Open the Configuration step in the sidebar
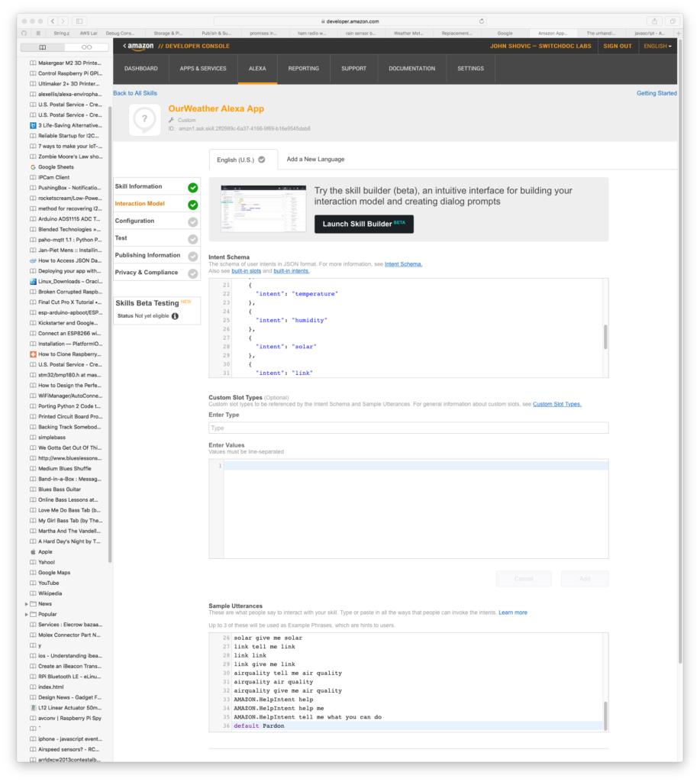Viewport: 700px width, 782px height. point(156,221)
